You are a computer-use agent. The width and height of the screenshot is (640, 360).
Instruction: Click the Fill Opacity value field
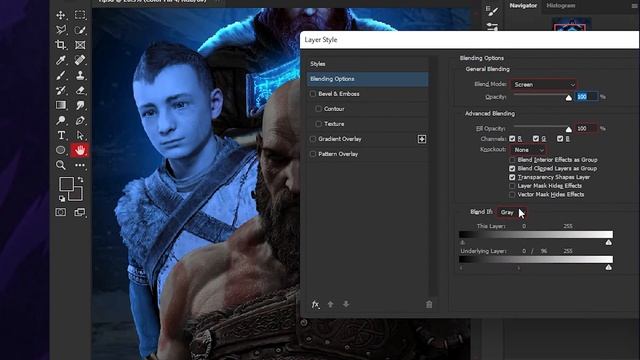[586, 128]
